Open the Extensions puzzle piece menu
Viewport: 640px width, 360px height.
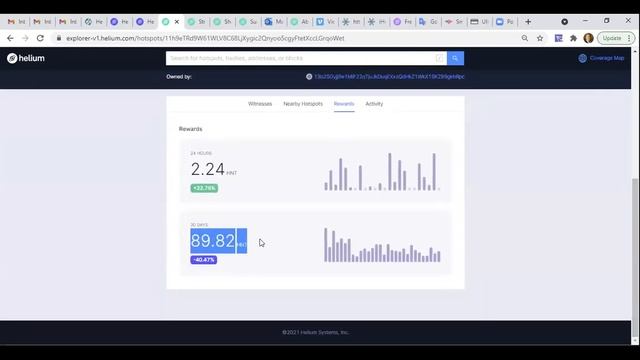pos(573,38)
